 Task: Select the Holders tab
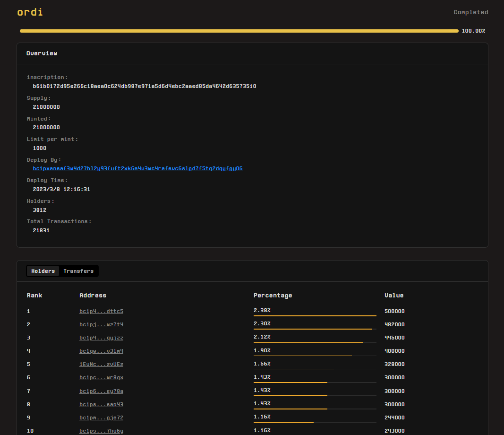point(43,271)
